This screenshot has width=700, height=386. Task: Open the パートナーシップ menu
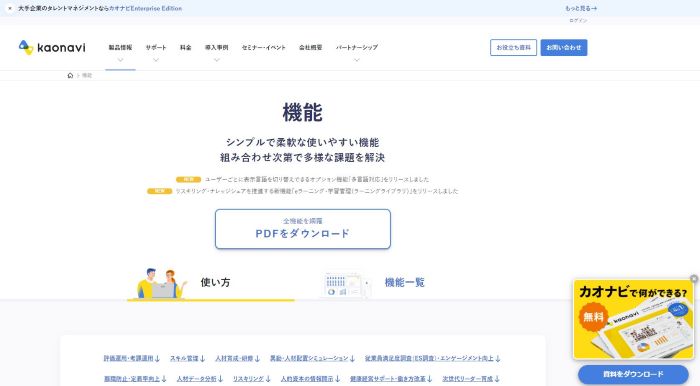[357, 47]
